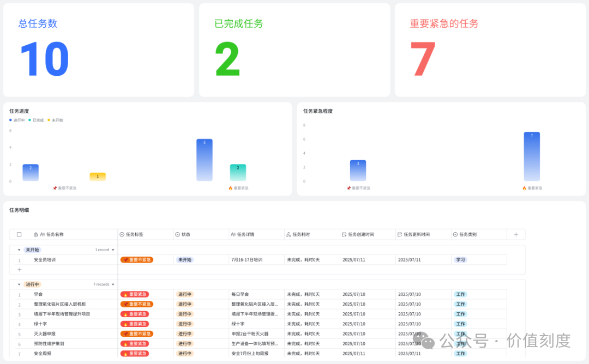Viewport: 589px width, 364px height.
Task: Add a record under 未开始 group with plus
Action: pyautogui.click(x=19, y=269)
